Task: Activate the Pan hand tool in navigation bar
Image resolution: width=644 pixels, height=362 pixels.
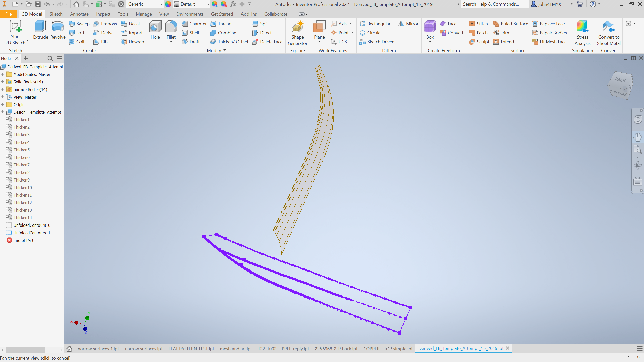Action: click(x=638, y=137)
